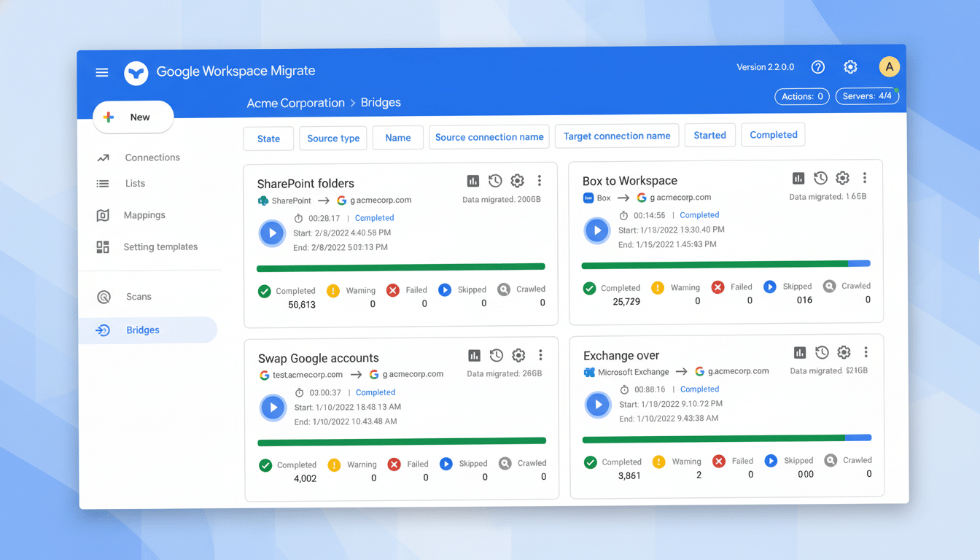Toggle the Started filter chip
980x560 pixels.
pyautogui.click(x=709, y=135)
